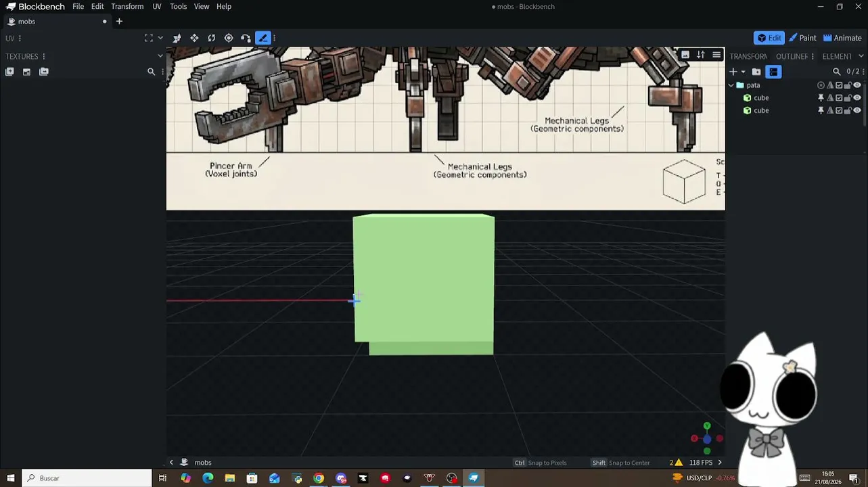Open the add element dropdown arrow
The width and height of the screenshot is (868, 487).
pos(743,72)
